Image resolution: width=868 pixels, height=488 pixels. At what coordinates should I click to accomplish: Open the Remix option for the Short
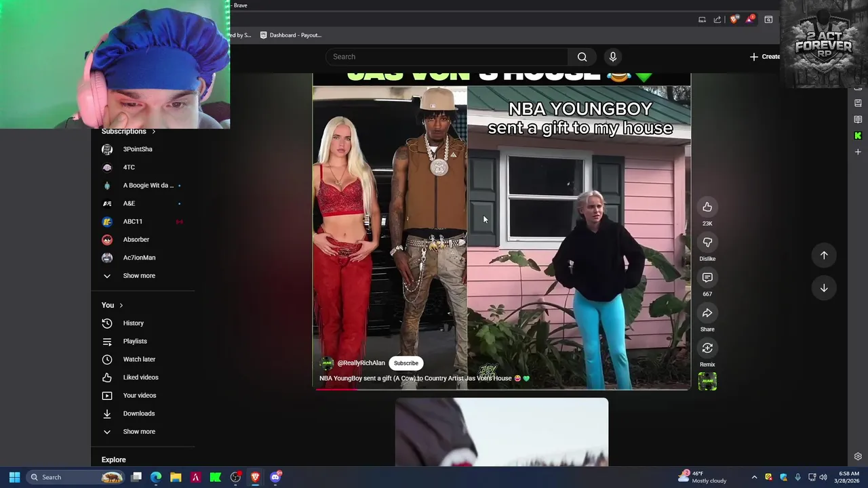coord(707,348)
